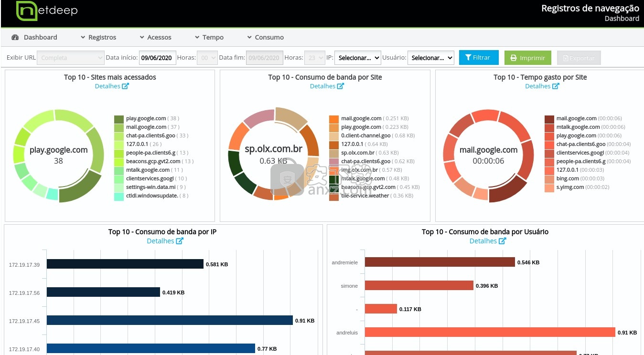Image resolution: width=644 pixels, height=355 pixels.
Task: Click clientservices.googl (10) legend swatch
Action: click(119, 179)
